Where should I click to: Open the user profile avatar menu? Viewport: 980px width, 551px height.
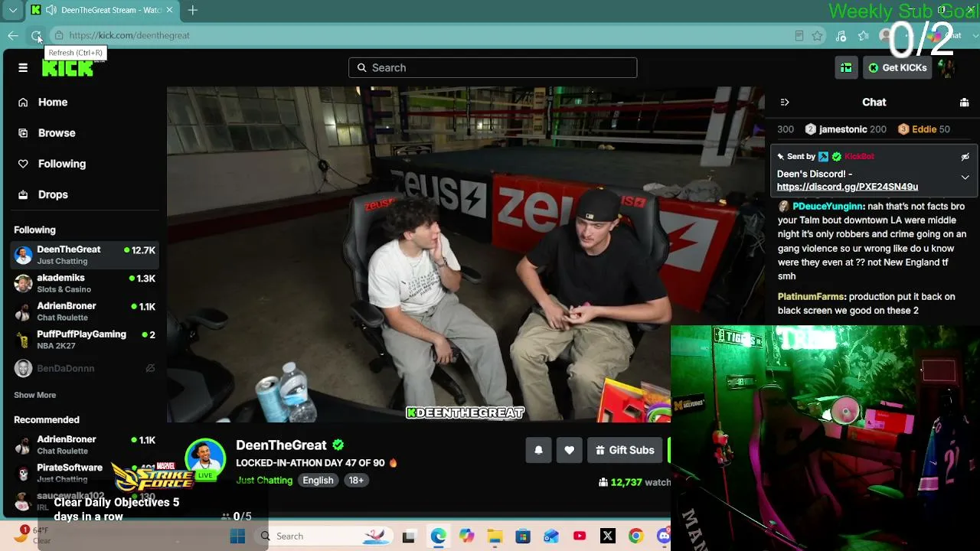[947, 67]
